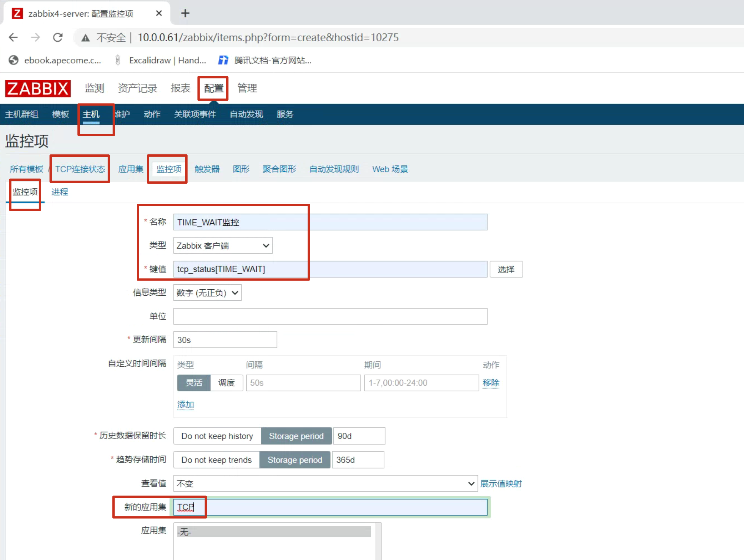Click the 更新间隔 input field
The width and height of the screenshot is (744, 560).
tap(225, 340)
